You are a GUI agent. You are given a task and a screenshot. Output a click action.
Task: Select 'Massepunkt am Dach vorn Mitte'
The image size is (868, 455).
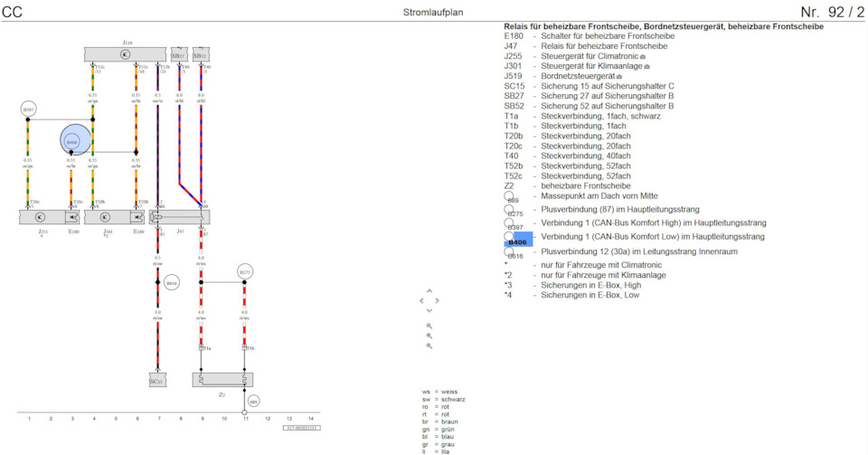[599, 196]
